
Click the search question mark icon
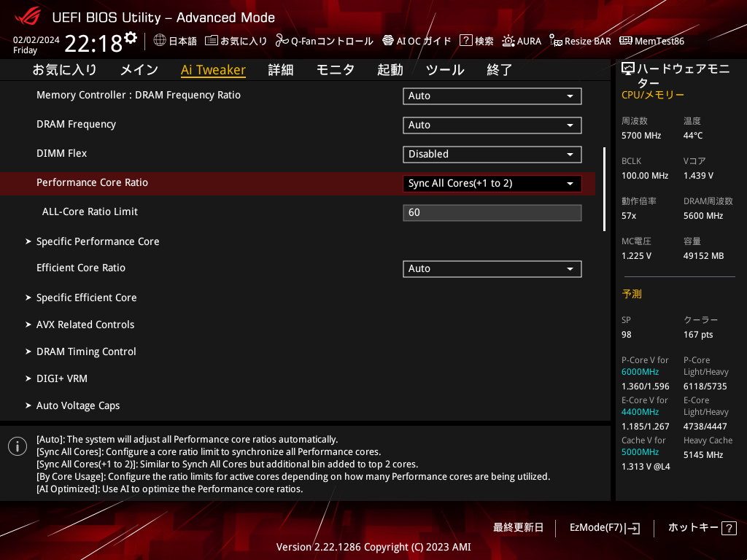465,41
